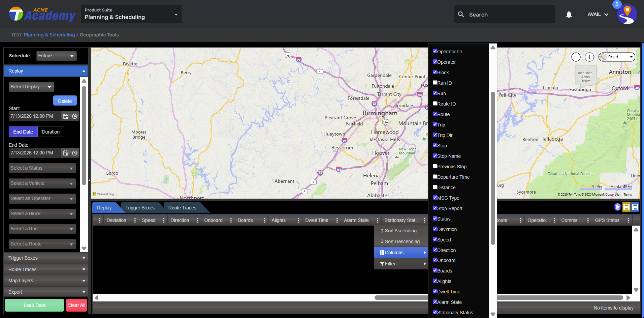Click the user avatar with map pin
The width and height of the screenshot is (644, 318).
click(x=627, y=14)
